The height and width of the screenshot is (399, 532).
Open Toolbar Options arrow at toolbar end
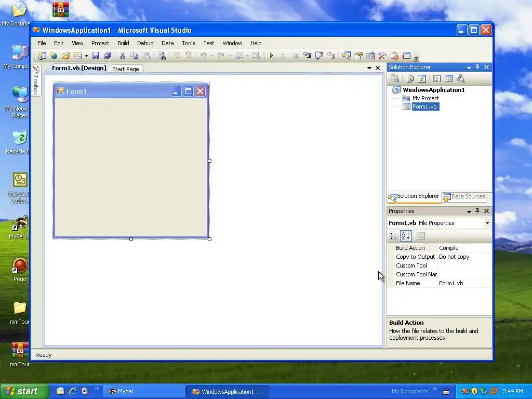click(x=416, y=58)
